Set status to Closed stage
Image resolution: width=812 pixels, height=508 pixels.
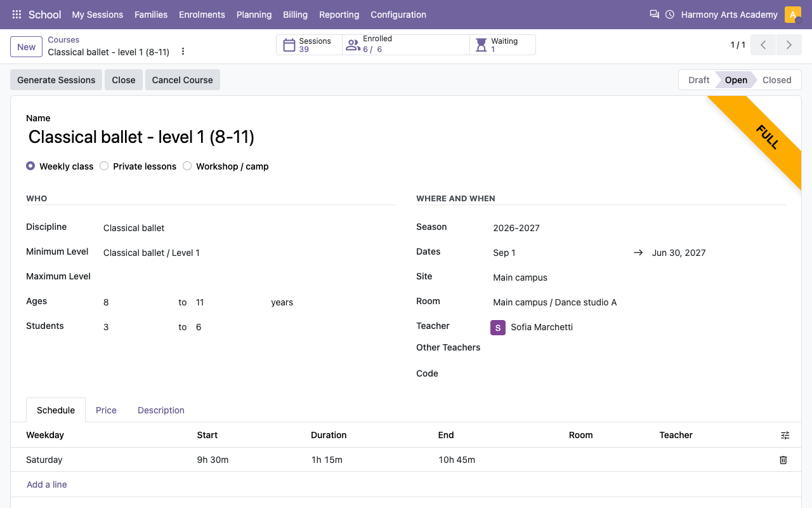pos(776,80)
